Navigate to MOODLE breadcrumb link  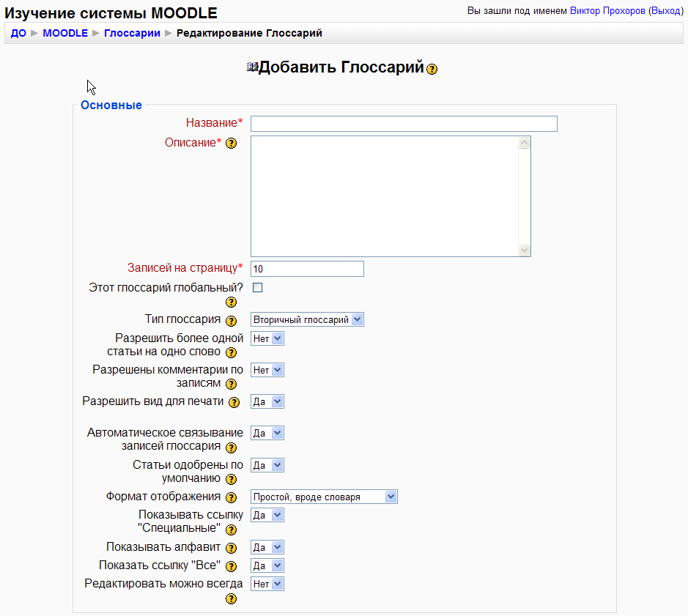(x=65, y=33)
